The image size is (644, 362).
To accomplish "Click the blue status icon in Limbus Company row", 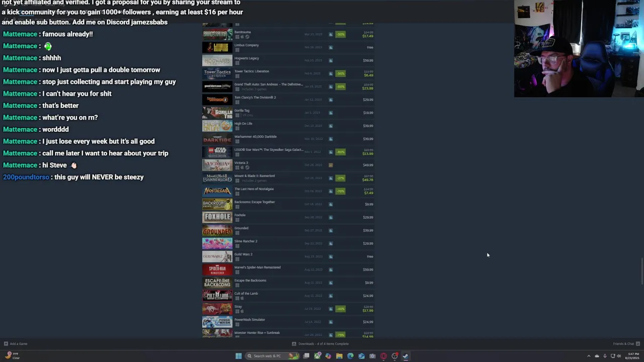I will click(331, 47).
